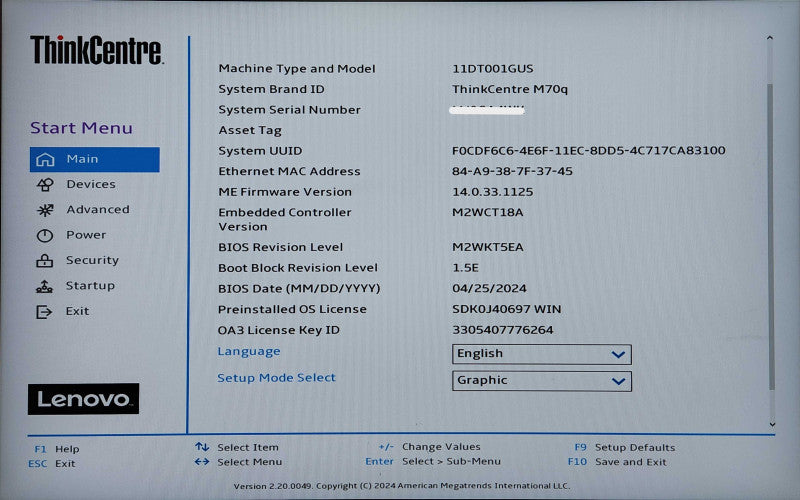Expand the Graphic dropdown chevron
Image resolution: width=800 pixels, height=500 pixels.
pyautogui.click(x=618, y=381)
